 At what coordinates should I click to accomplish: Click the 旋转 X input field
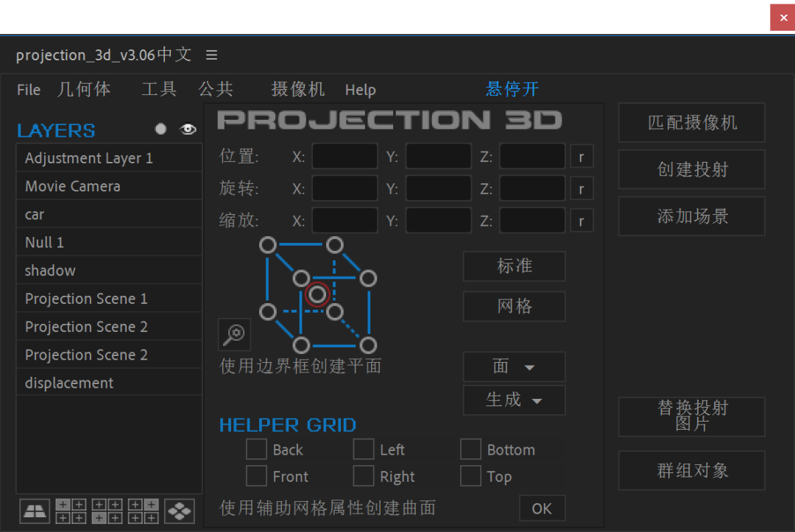click(344, 188)
